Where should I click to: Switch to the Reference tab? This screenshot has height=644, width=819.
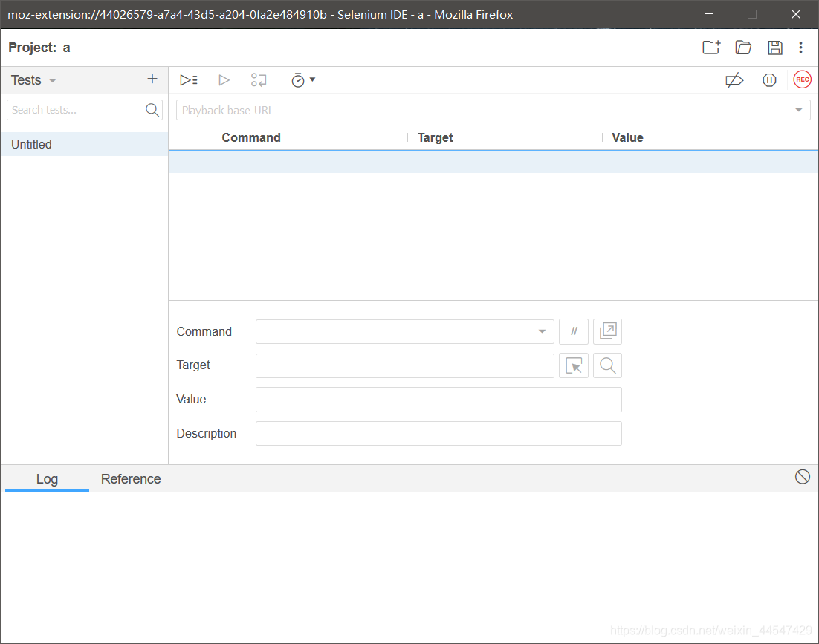[x=131, y=478]
